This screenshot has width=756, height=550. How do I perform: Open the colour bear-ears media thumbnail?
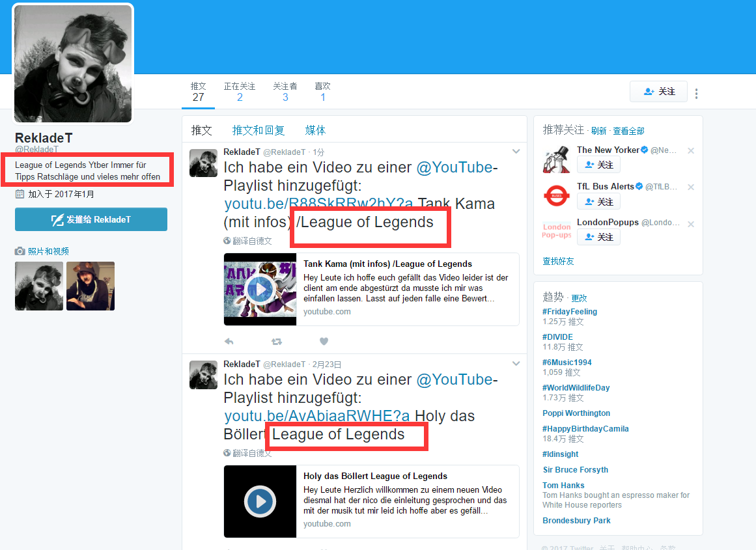click(91, 286)
